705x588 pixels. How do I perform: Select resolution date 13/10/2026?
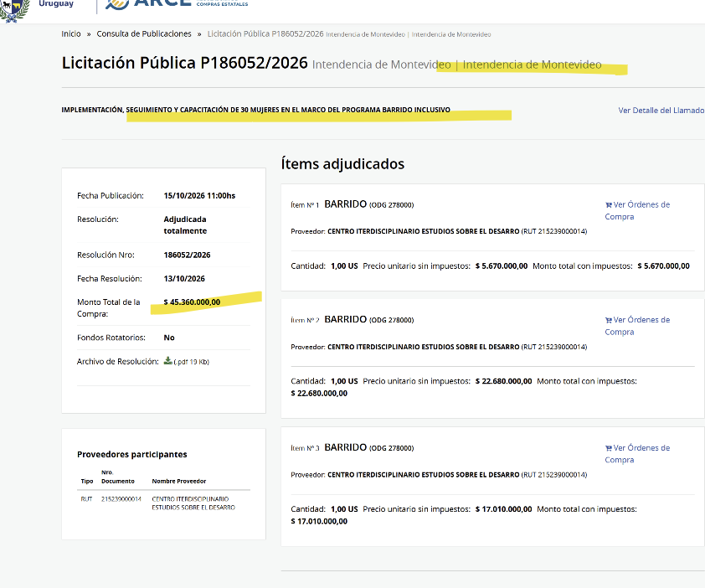[x=184, y=279]
